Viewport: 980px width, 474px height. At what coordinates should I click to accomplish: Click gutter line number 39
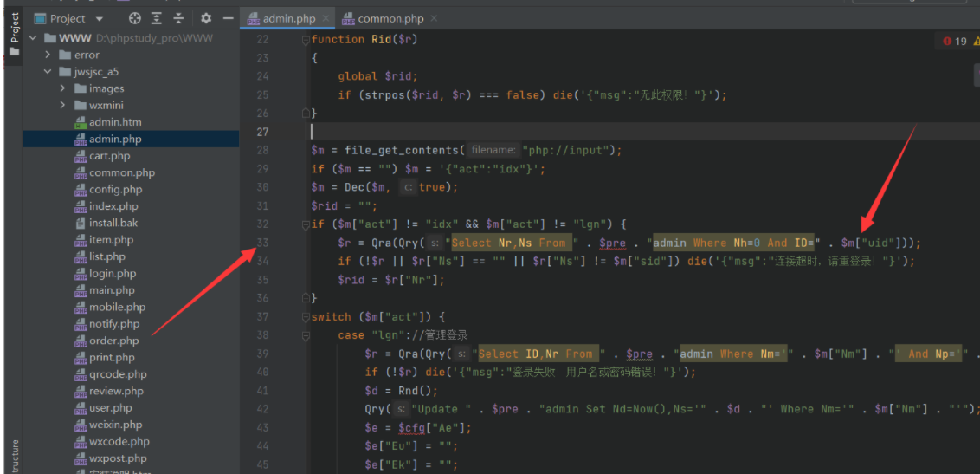[261, 354]
